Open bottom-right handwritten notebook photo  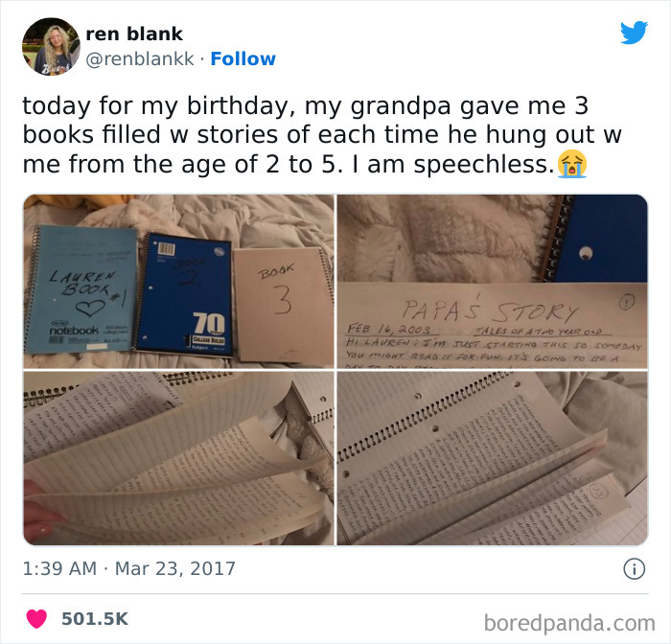click(x=492, y=458)
